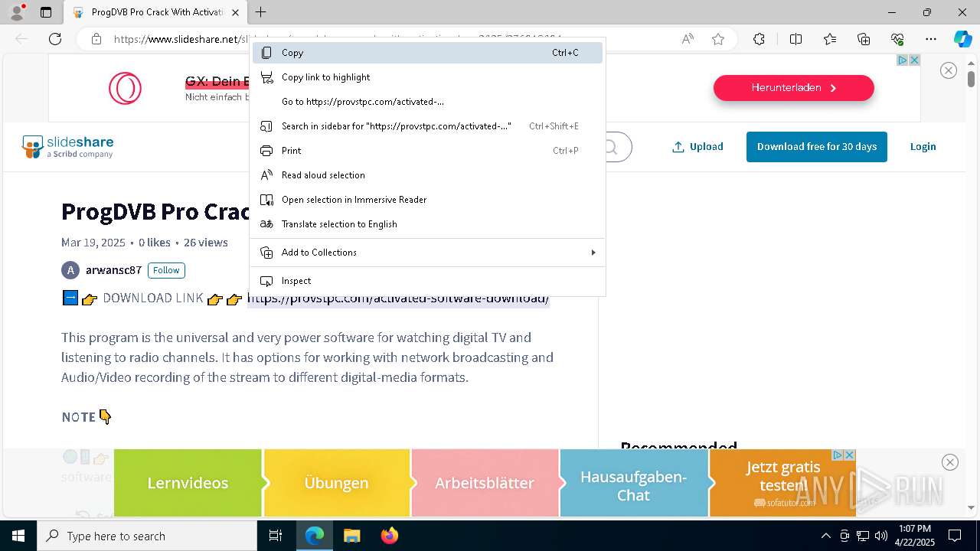Click the SlideShare search magnifier icon

(611, 147)
